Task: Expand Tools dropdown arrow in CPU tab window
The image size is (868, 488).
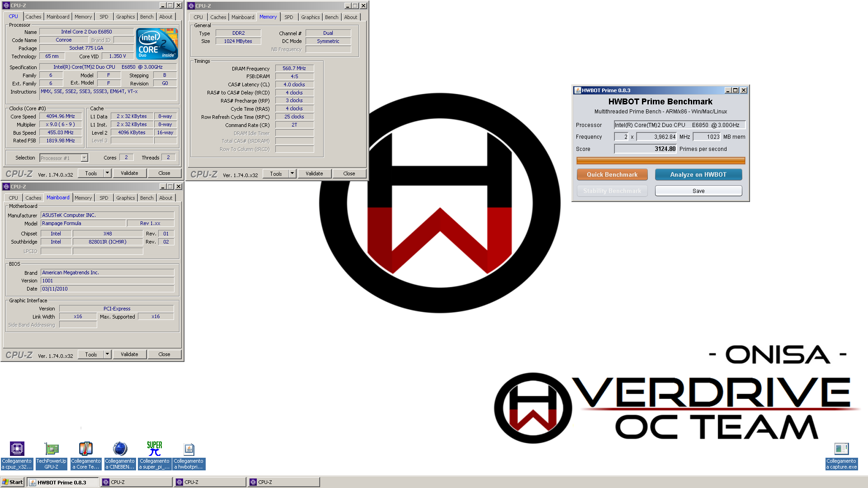Action: coord(107,173)
